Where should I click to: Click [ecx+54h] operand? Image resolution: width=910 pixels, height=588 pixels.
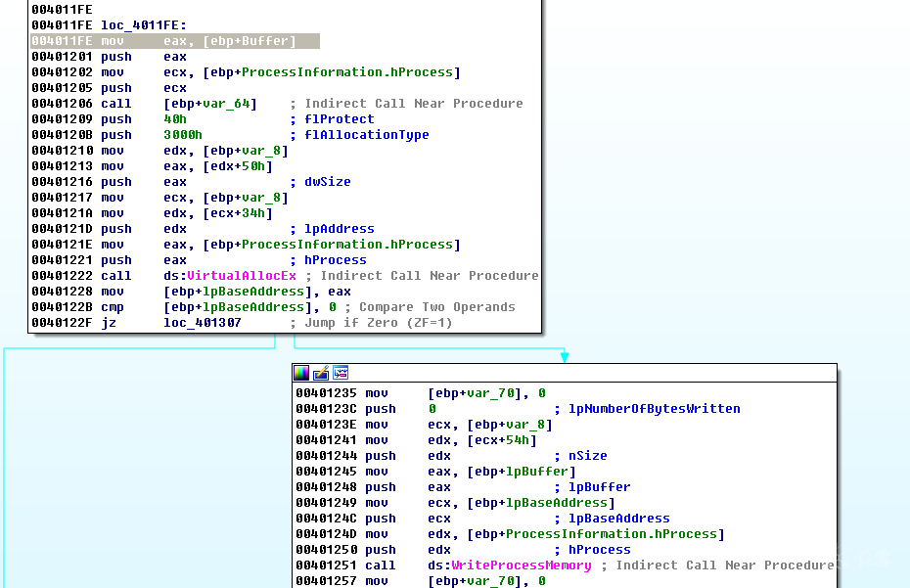pos(502,440)
